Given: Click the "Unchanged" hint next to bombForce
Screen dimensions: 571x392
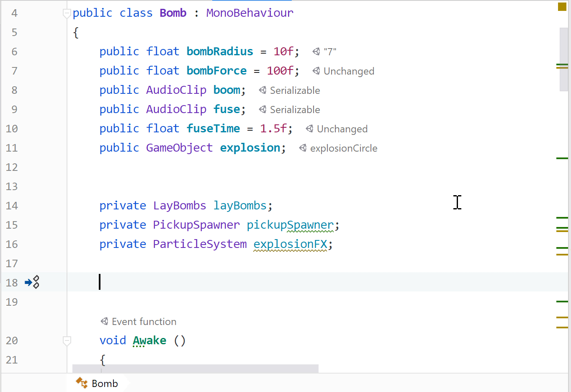Looking at the screenshot, I should pos(349,71).
